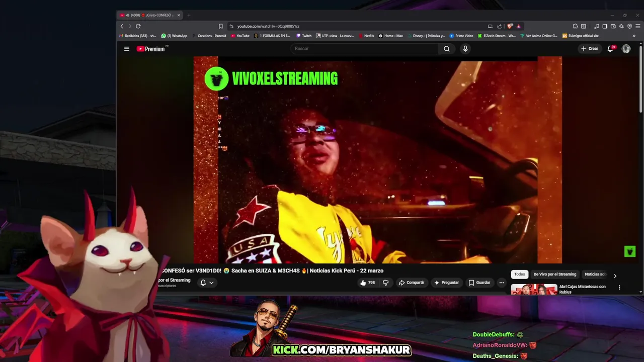Click the Preguntar button
644x362 pixels.
pyautogui.click(x=446, y=283)
